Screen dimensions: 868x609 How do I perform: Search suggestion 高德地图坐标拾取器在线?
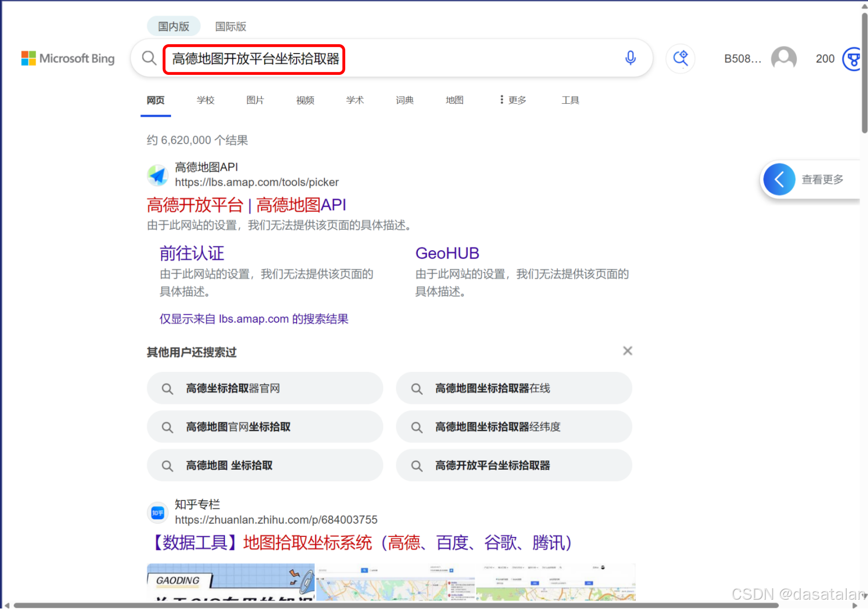point(514,388)
